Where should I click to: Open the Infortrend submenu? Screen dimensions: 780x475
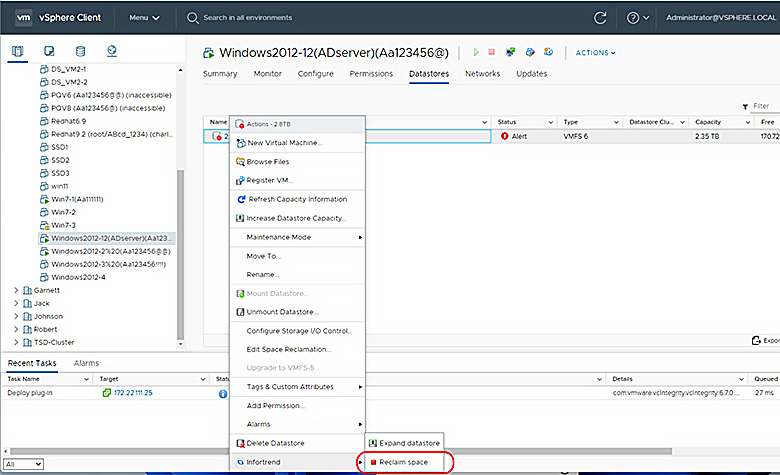[297, 462]
